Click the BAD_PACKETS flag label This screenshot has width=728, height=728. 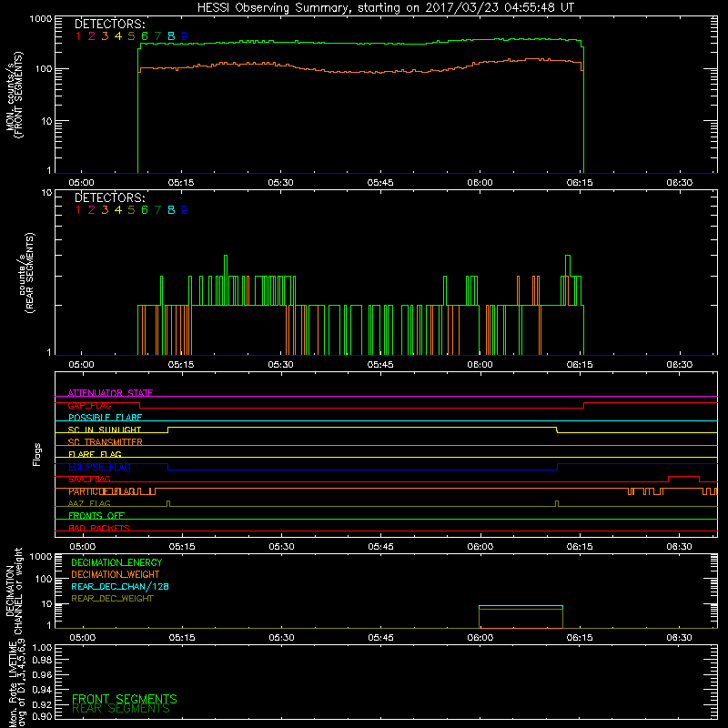[99, 529]
